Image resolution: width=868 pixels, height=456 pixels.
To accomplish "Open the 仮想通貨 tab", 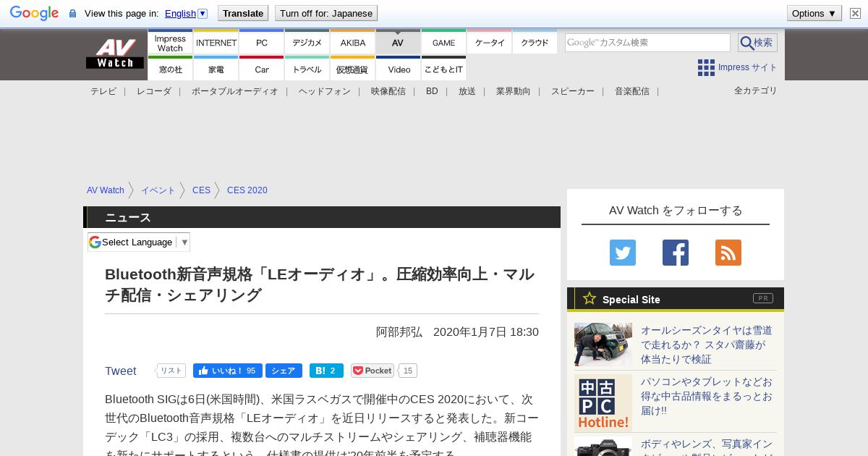I will tap(353, 69).
